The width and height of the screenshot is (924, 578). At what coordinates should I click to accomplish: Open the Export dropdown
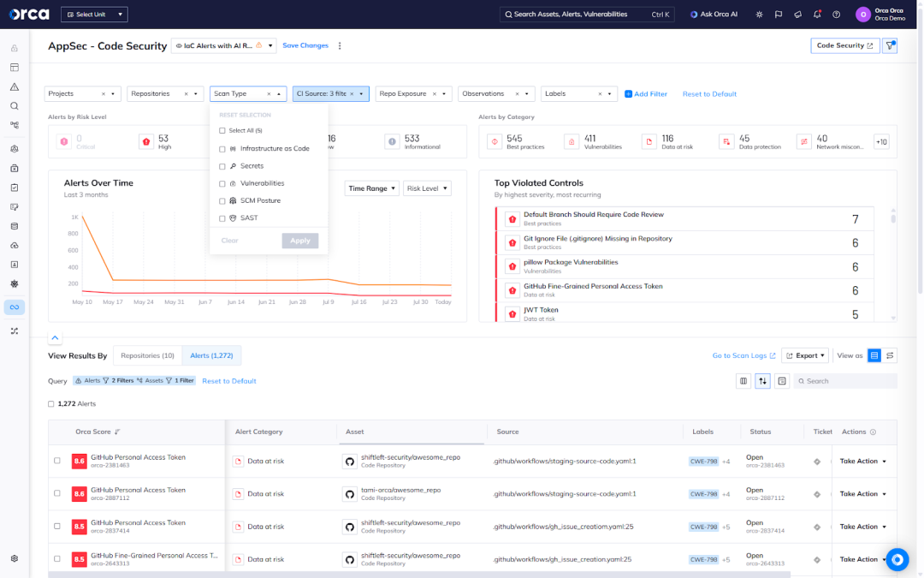805,355
